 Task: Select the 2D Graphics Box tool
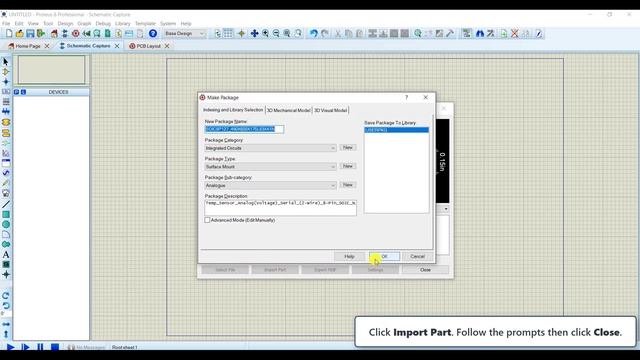(6, 215)
